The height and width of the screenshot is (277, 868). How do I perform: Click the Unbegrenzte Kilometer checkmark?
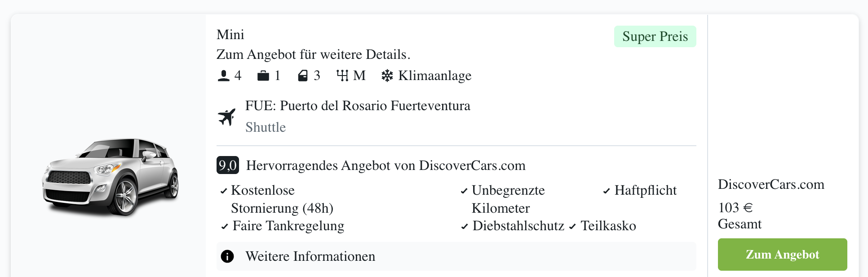[x=464, y=191]
